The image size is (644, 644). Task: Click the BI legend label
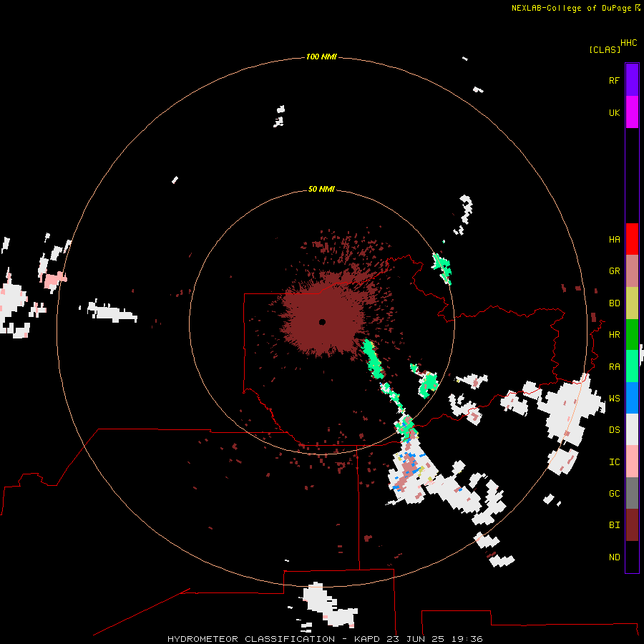[614, 525]
